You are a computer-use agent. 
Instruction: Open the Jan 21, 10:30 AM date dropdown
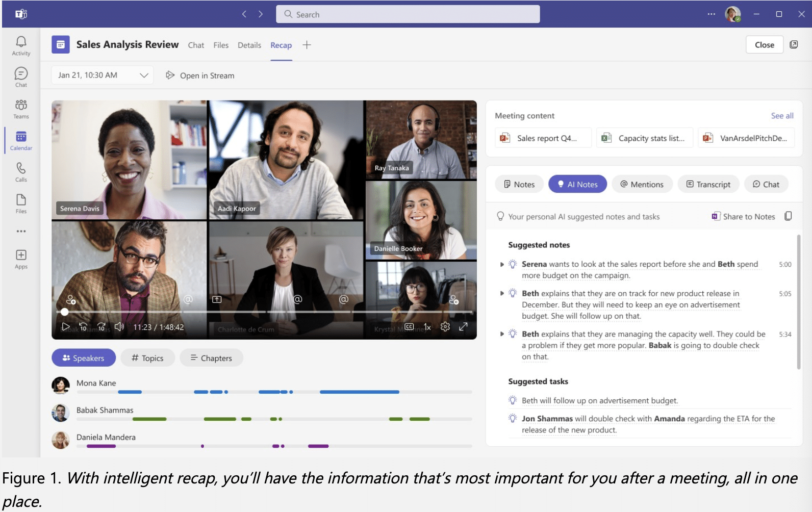(x=102, y=75)
